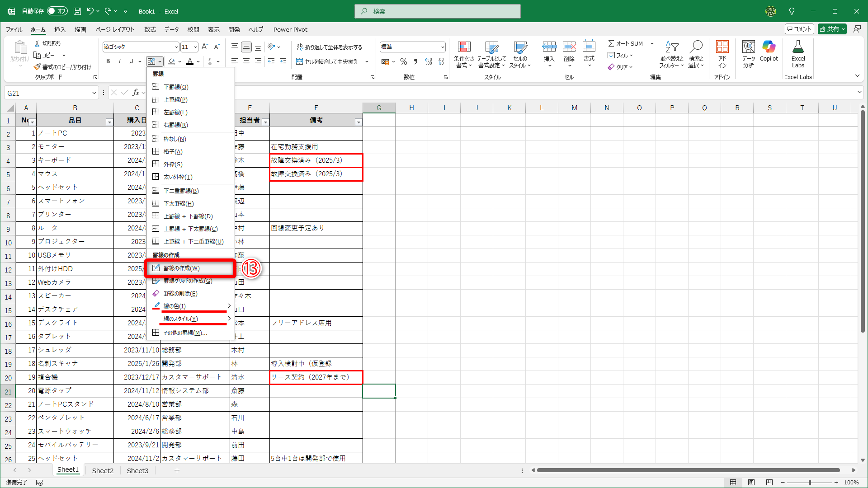The height and width of the screenshot is (488, 868).
Task: Select 罫線の作成(W) from the borders menu
Action: [190, 268]
